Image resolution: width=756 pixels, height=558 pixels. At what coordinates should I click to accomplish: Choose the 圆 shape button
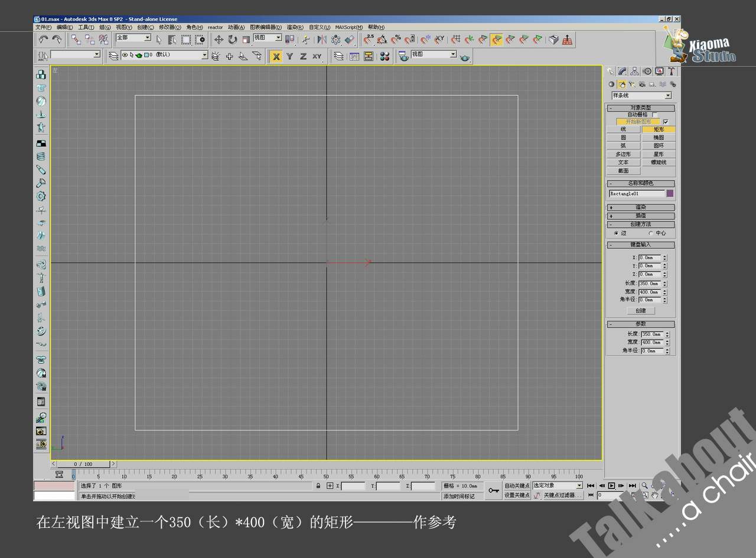tap(624, 138)
